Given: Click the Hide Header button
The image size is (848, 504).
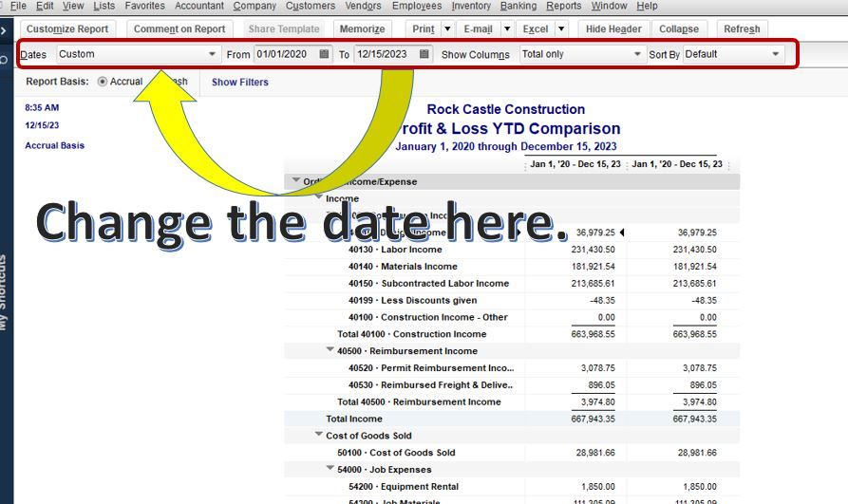Looking at the screenshot, I should 613,28.
